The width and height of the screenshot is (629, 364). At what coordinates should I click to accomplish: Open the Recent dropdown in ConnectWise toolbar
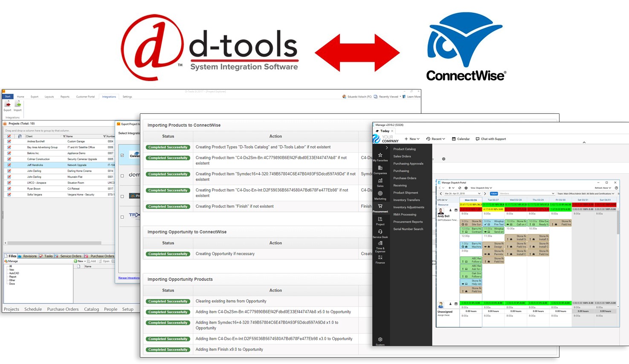pyautogui.click(x=435, y=139)
